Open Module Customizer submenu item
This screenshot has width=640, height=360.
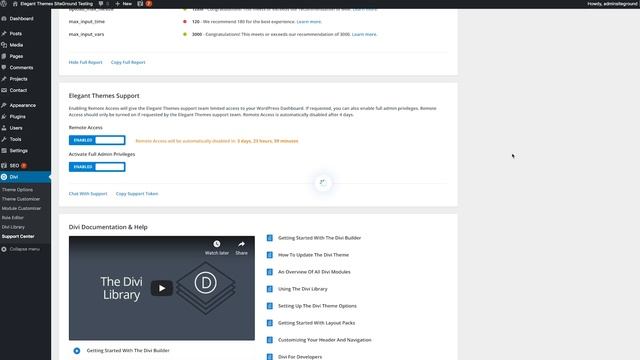[21, 209]
